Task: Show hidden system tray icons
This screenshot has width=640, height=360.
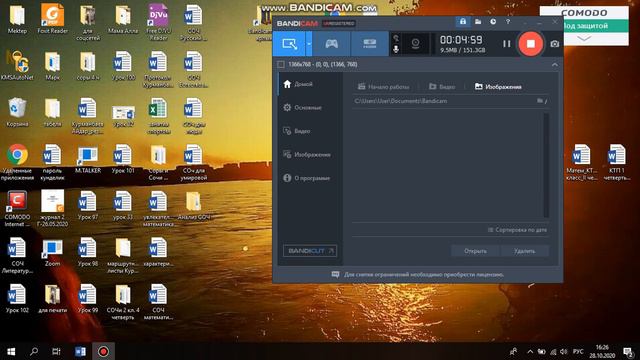Action: pyautogui.click(x=530, y=351)
